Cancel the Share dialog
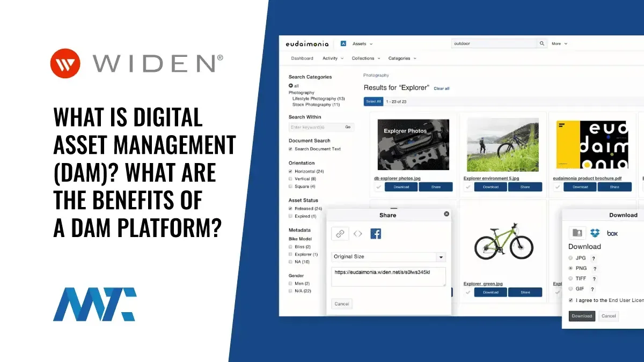 pyautogui.click(x=342, y=304)
